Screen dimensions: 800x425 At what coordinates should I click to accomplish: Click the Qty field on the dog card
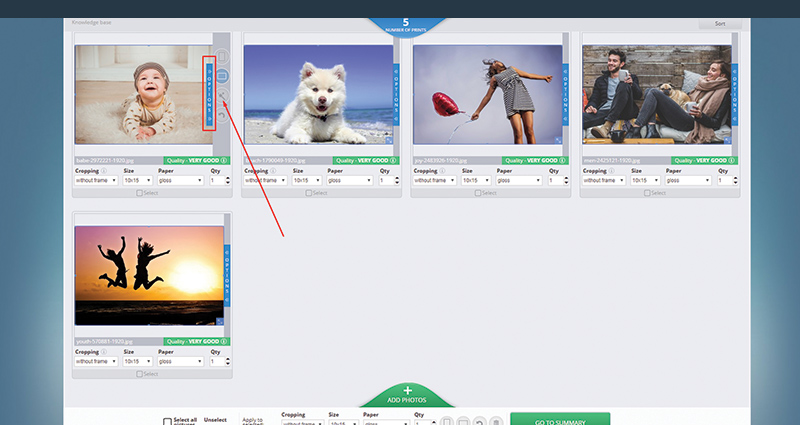tap(388, 181)
